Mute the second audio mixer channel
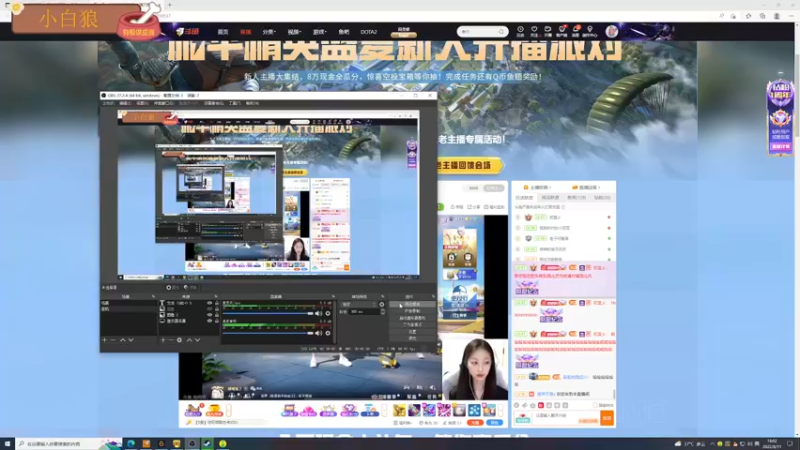The width and height of the screenshot is (800, 450). pos(319,333)
